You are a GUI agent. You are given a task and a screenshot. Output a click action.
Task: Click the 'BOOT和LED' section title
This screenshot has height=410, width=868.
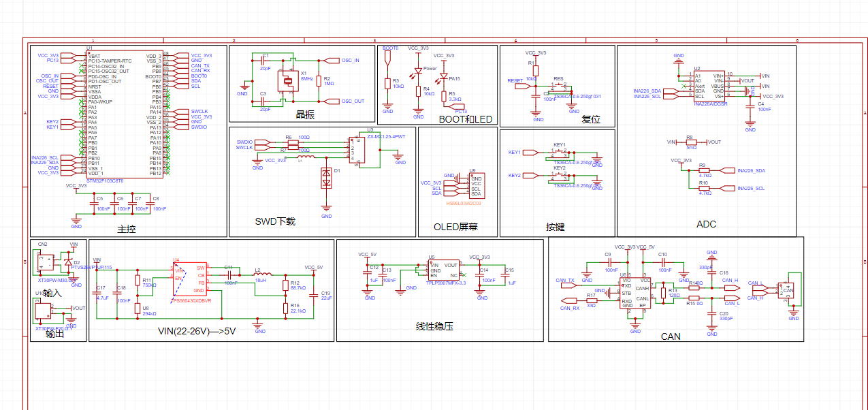pyautogui.click(x=466, y=119)
